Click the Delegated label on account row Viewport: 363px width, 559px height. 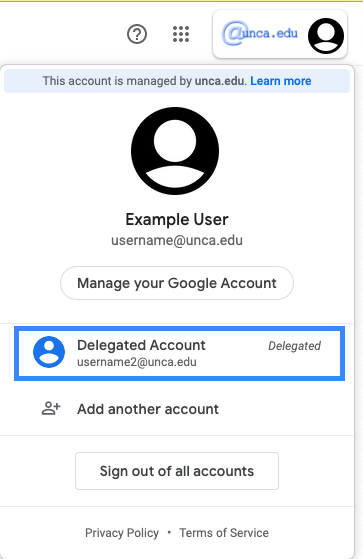coord(295,346)
